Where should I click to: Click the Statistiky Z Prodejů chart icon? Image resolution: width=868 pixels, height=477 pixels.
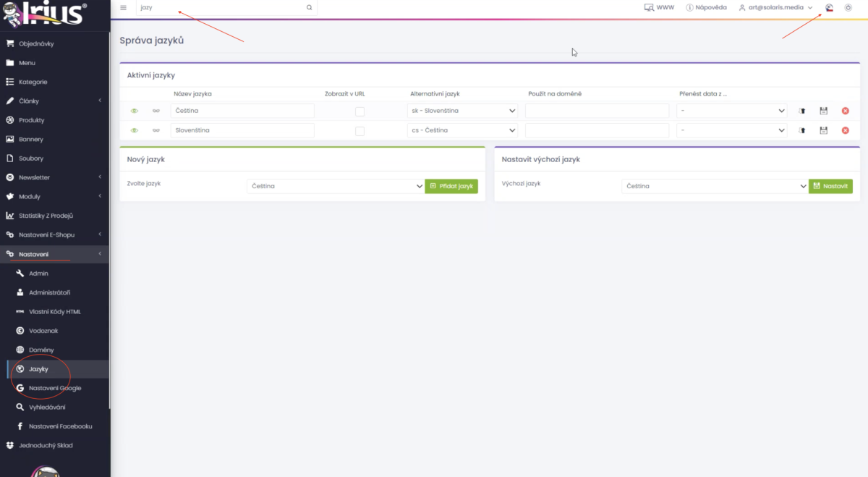[10, 216]
